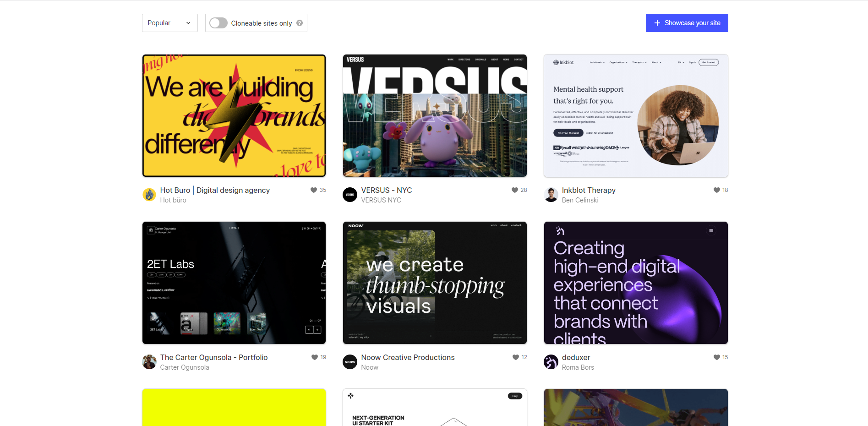This screenshot has width=868, height=426.
Task: Click Carter Ogunsola's profile avatar
Action: click(x=149, y=362)
